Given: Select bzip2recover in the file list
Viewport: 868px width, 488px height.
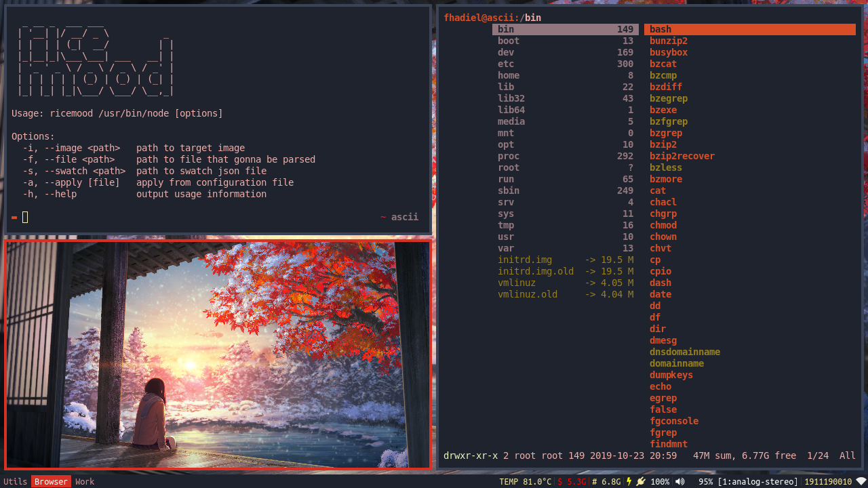Looking at the screenshot, I should point(682,156).
